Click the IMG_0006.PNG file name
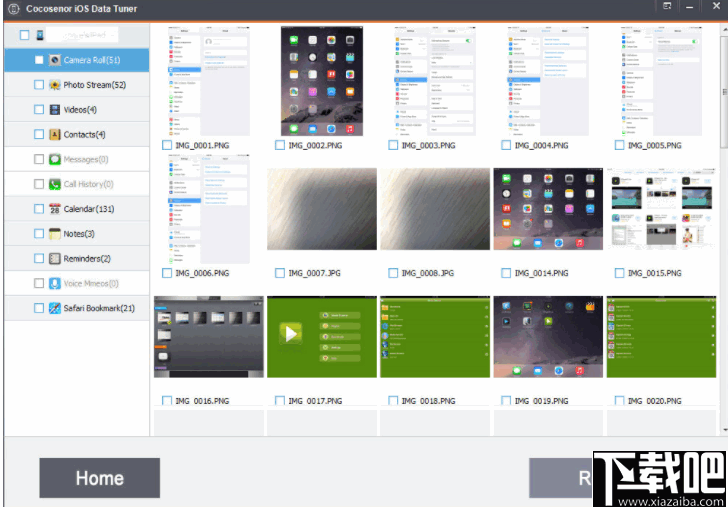 pos(202,273)
